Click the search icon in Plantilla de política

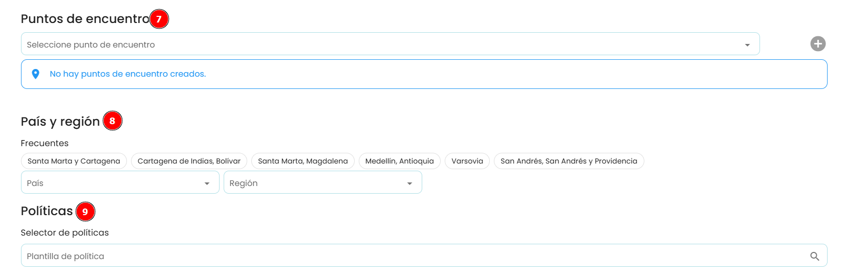815,256
